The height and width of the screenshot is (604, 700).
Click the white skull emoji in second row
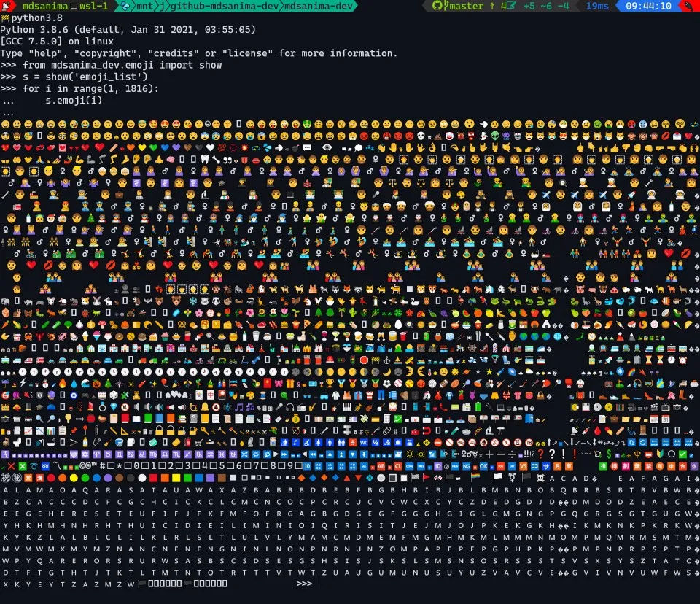pyautogui.click(x=421, y=136)
